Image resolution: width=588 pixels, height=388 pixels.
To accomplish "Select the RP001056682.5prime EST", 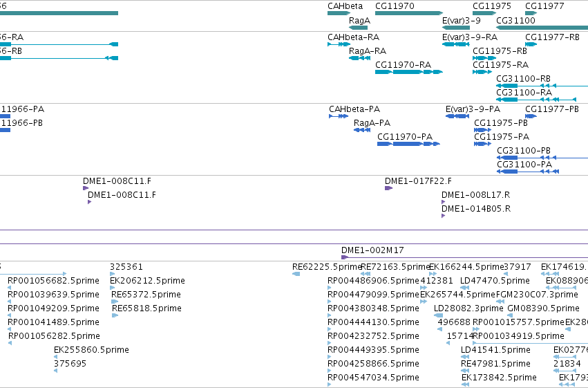I will click(10, 288).
